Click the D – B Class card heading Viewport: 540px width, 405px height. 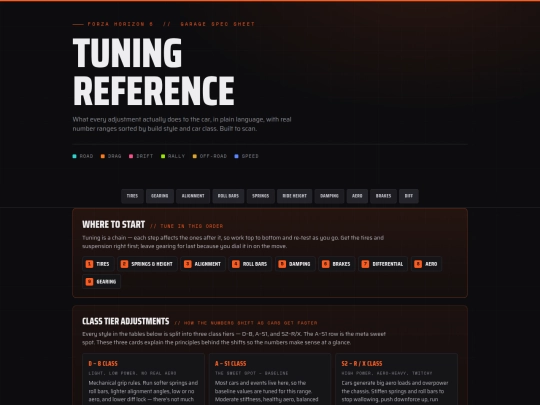pyautogui.click(x=103, y=364)
